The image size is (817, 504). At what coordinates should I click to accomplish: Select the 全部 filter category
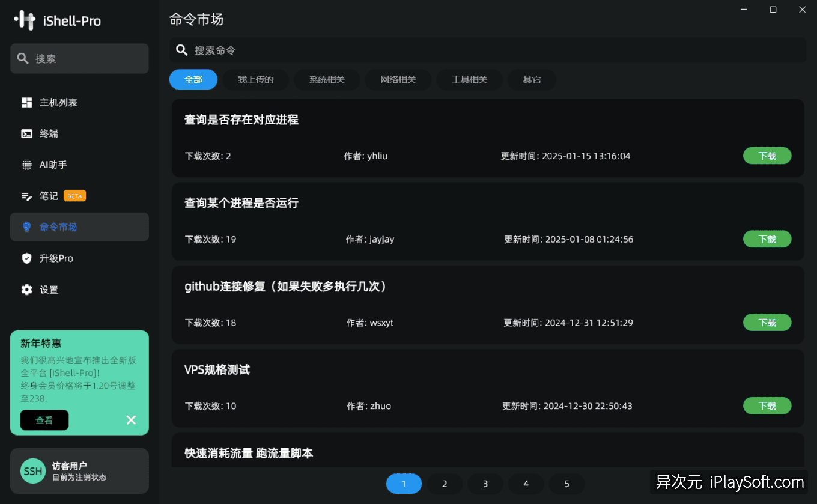[193, 79]
